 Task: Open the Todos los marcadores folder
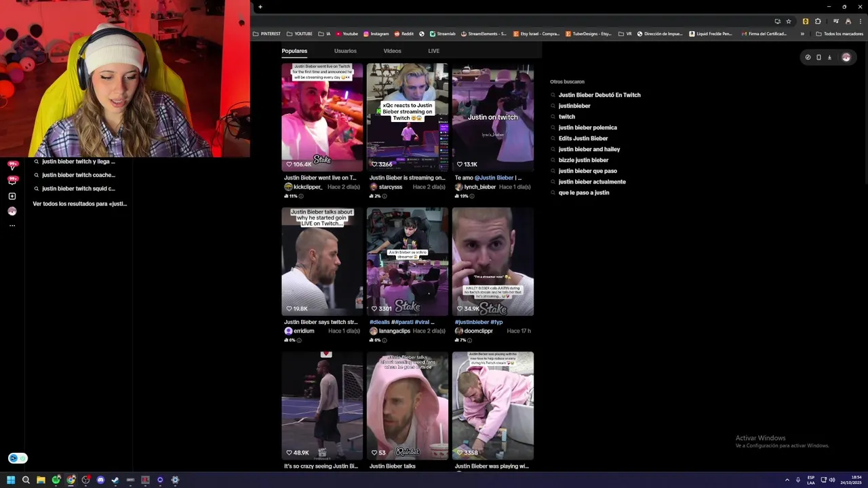coord(839,34)
